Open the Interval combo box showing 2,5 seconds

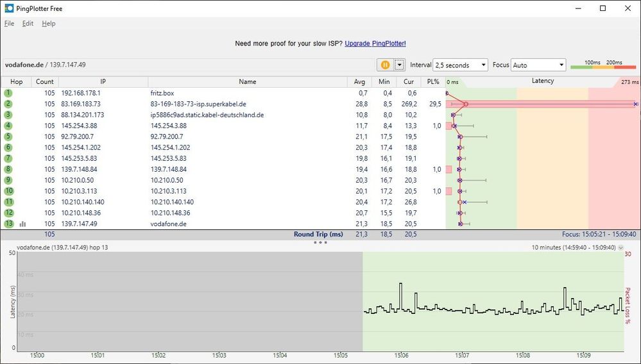point(460,65)
